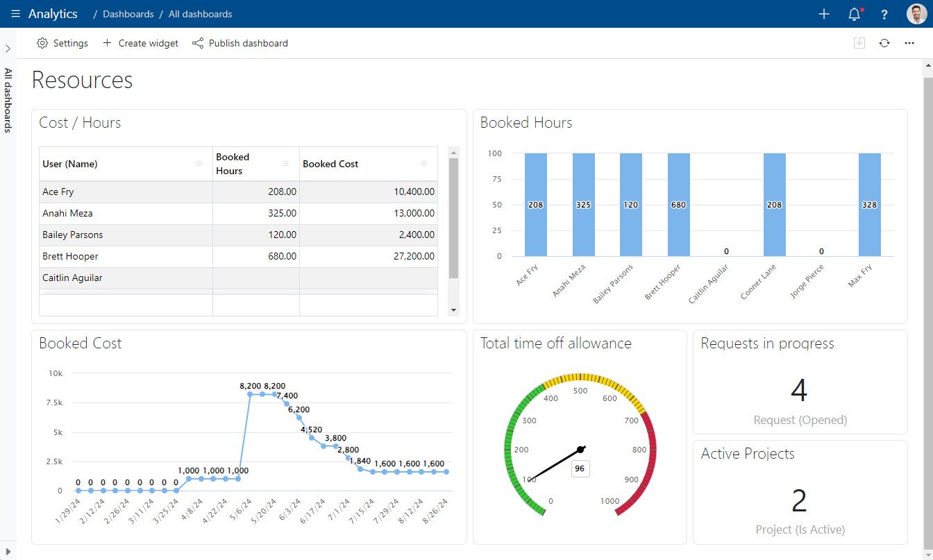Select the Ace Fry table row name
Viewport: 933px width, 560px height.
pyautogui.click(x=58, y=192)
